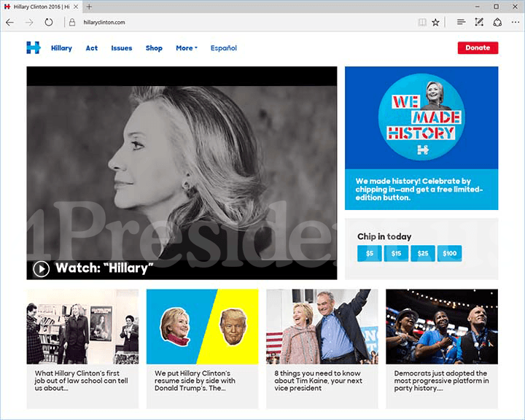This screenshot has width=525, height=420.
Task: Open the Hillary nav menu item
Action: click(x=61, y=48)
